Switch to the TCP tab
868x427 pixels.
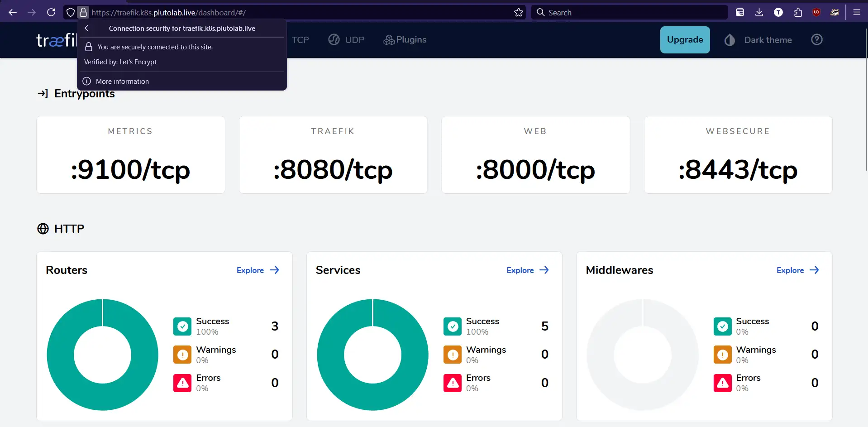pos(300,40)
